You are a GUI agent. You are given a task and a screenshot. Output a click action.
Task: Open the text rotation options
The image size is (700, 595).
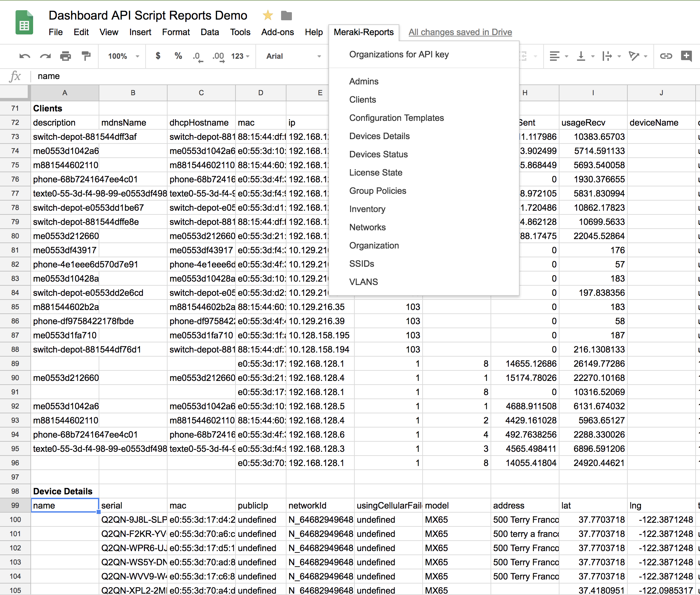tap(637, 56)
